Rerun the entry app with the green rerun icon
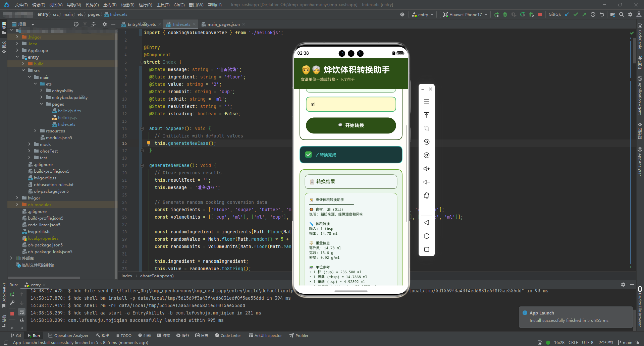The width and height of the screenshot is (644, 346). [496, 14]
